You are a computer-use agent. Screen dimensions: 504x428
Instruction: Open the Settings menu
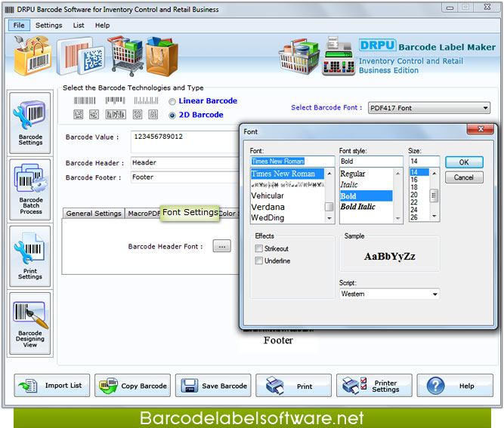coord(49,25)
